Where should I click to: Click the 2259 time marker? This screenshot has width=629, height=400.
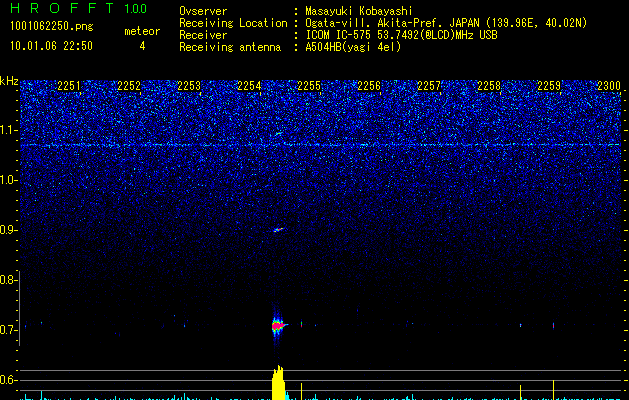pos(549,86)
